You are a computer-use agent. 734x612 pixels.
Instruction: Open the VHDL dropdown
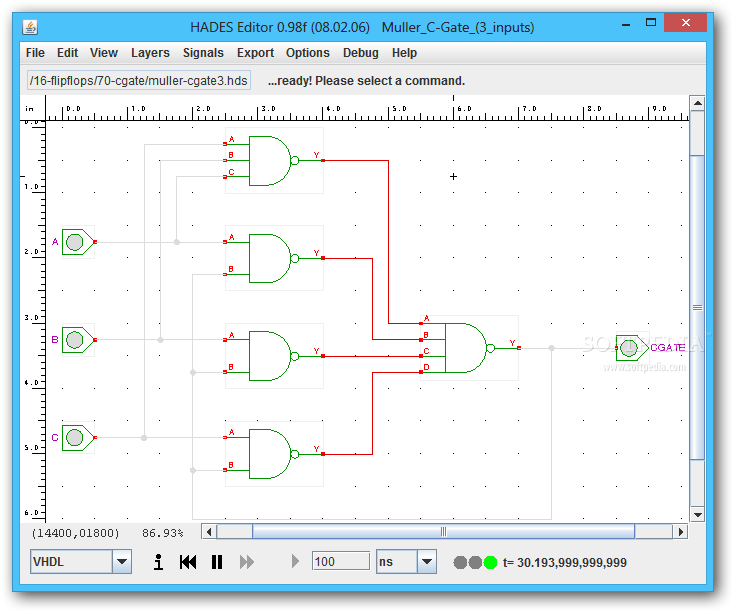click(122, 561)
